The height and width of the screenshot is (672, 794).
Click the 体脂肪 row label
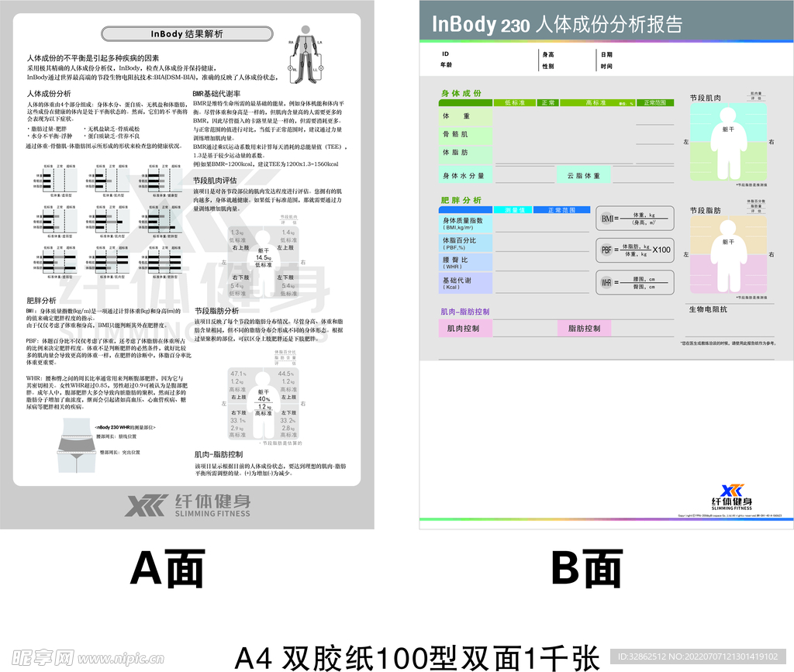tap(465, 153)
